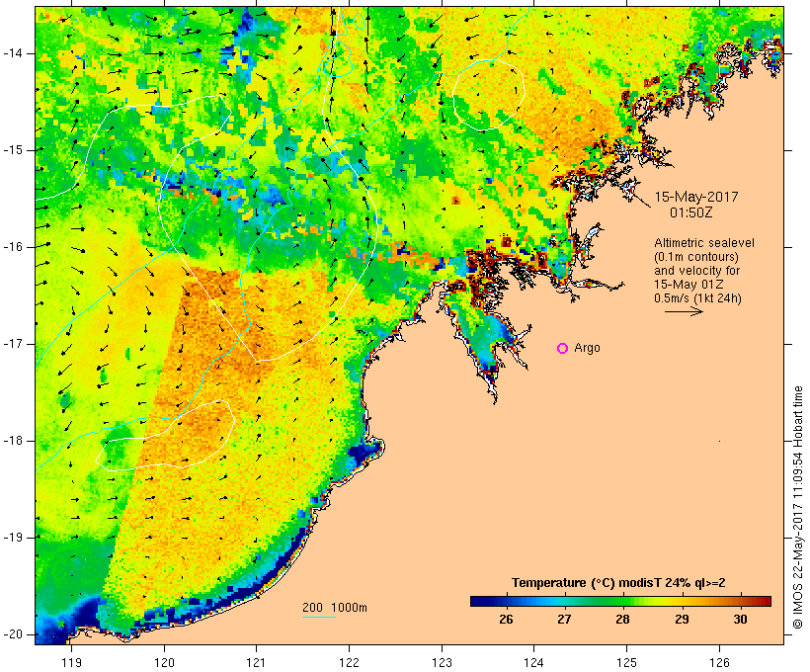Click the '200 1000m' isobath legend text
810x672 pixels.
tap(335, 608)
